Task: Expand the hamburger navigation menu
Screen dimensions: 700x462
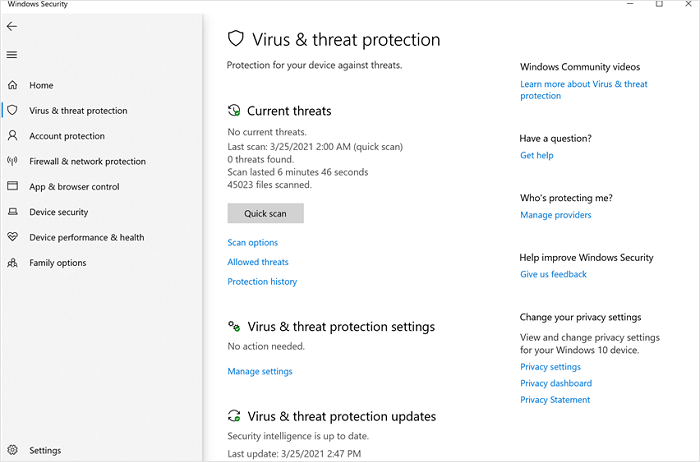Action: pyautogui.click(x=12, y=54)
